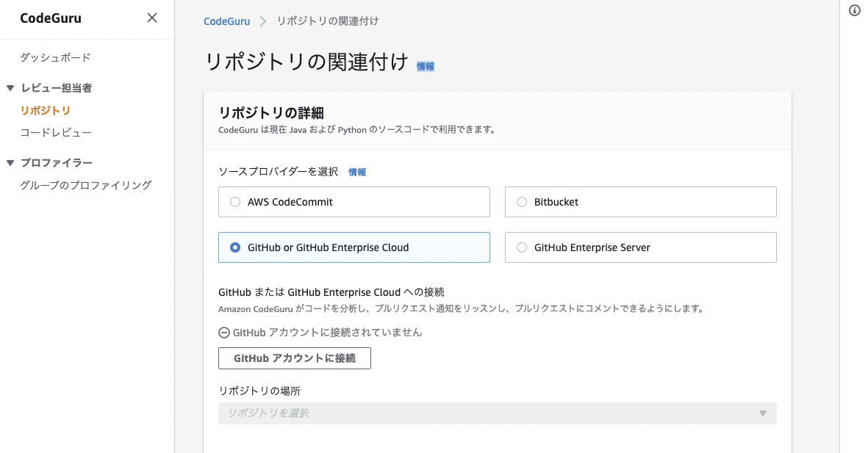Select リポジトリ in the sidebar
The image size is (868, 453).
[46, 111]
